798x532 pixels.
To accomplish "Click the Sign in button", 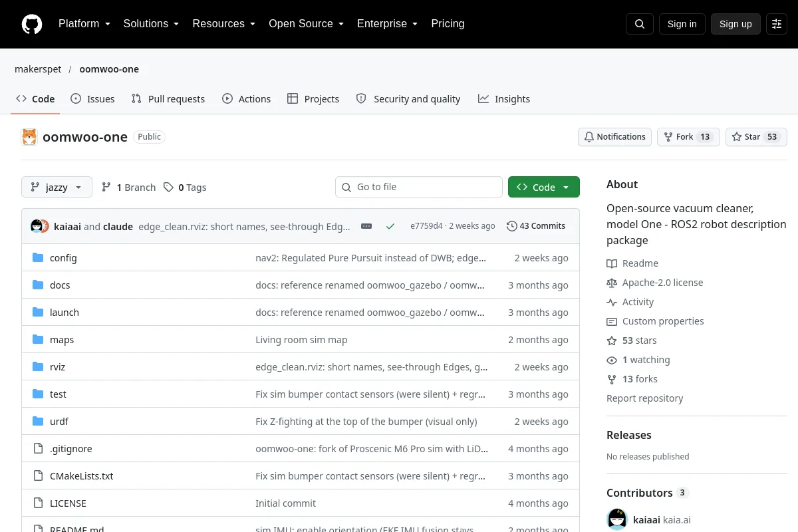I will click(x=682, y=24).
